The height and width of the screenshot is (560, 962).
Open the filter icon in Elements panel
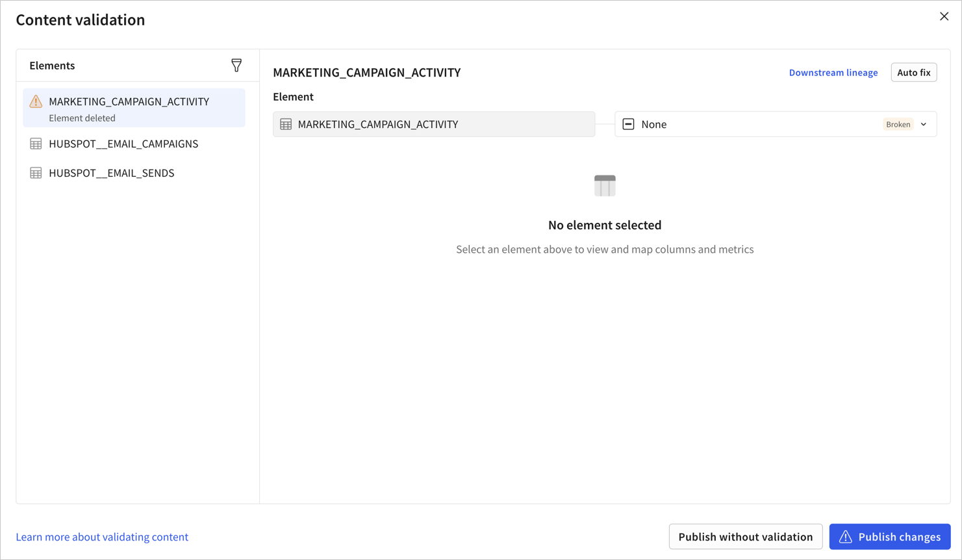pyautogui.click(x=236, y=65)
